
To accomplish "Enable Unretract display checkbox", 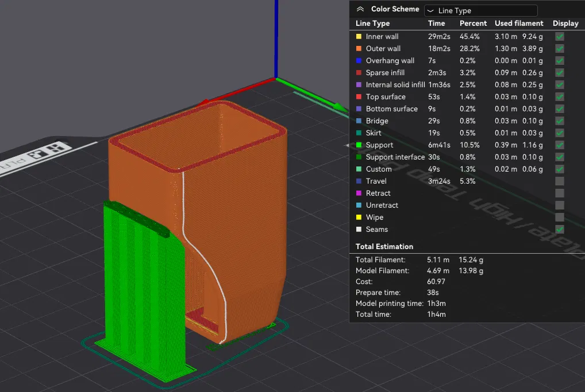I will [559, 205].
